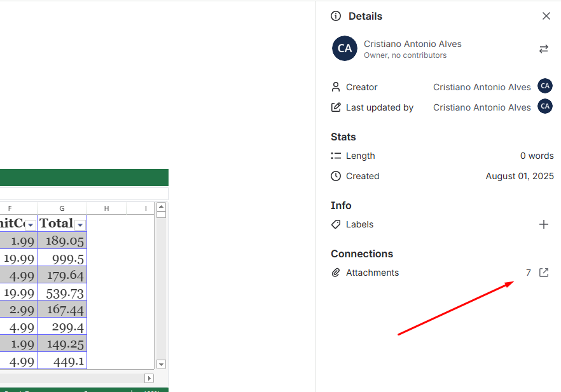Add a label with the plus icon
This screenshot has width=561, height=392.
click(x=544, y=224)
